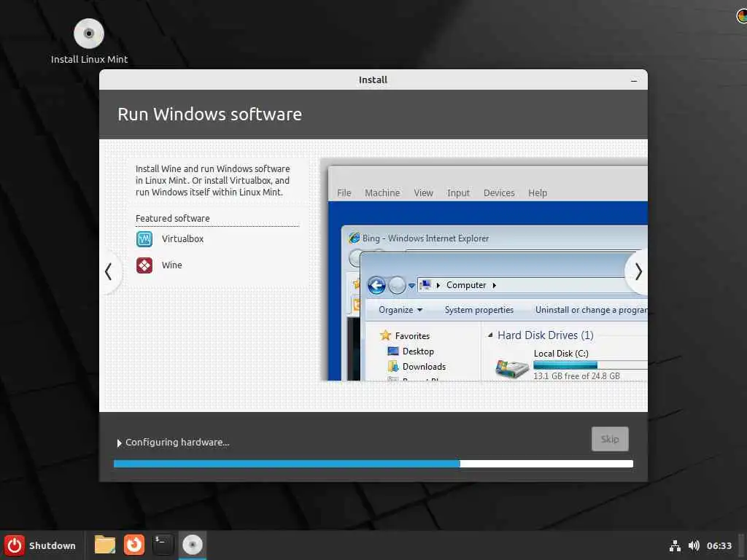Click the Featured software heading

point(172,219)
